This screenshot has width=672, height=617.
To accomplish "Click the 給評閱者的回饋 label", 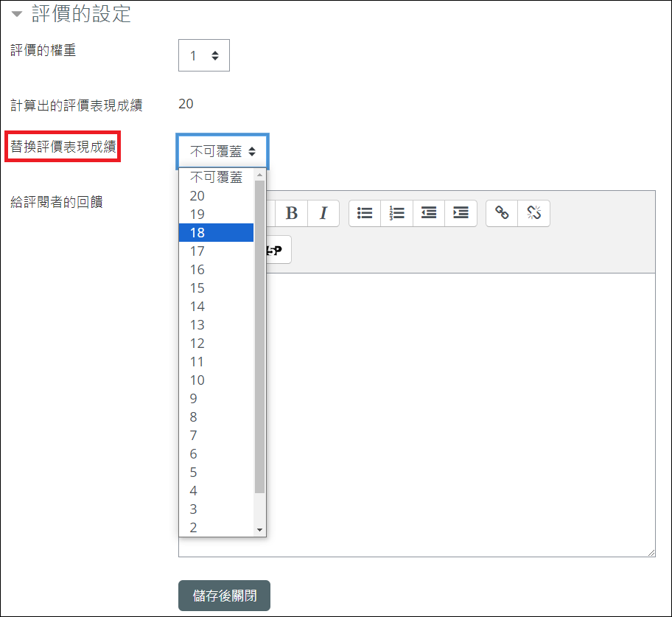I will pos(57,202).
